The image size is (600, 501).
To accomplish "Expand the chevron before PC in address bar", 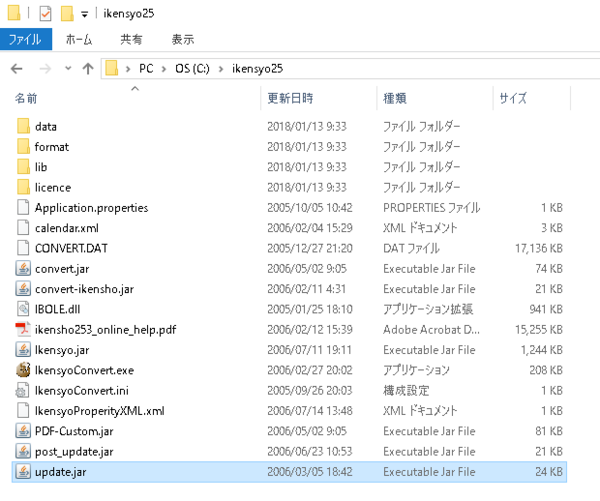I will [128, 69].
